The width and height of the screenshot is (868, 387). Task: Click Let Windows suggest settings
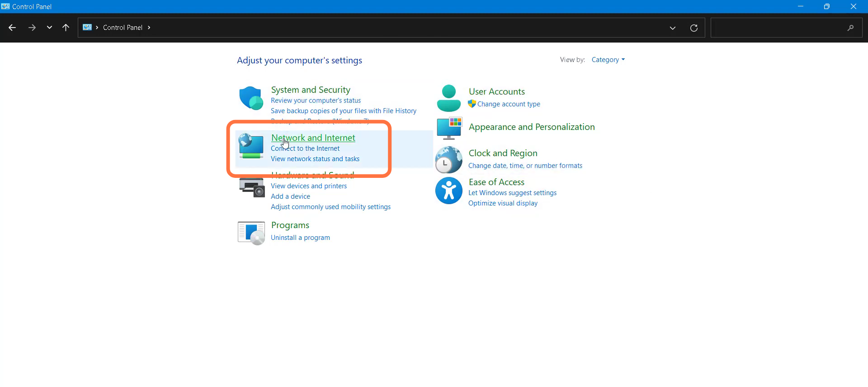tap(512, 193)
